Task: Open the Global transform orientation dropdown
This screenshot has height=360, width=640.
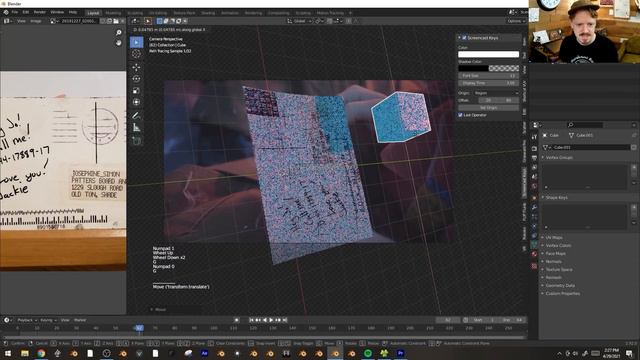Action: (300, 21)
